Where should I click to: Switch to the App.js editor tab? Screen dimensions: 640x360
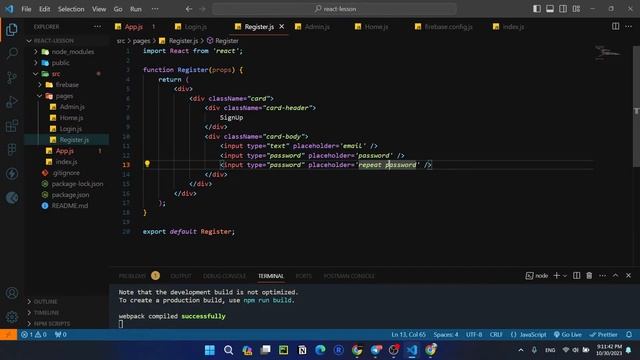(x=134, y=27)
